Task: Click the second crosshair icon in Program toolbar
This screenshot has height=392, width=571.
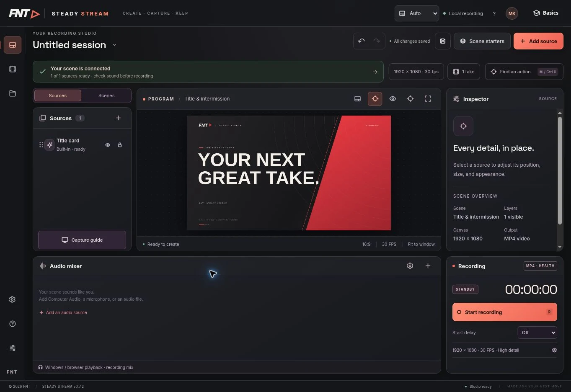Action: pos(410,99)
